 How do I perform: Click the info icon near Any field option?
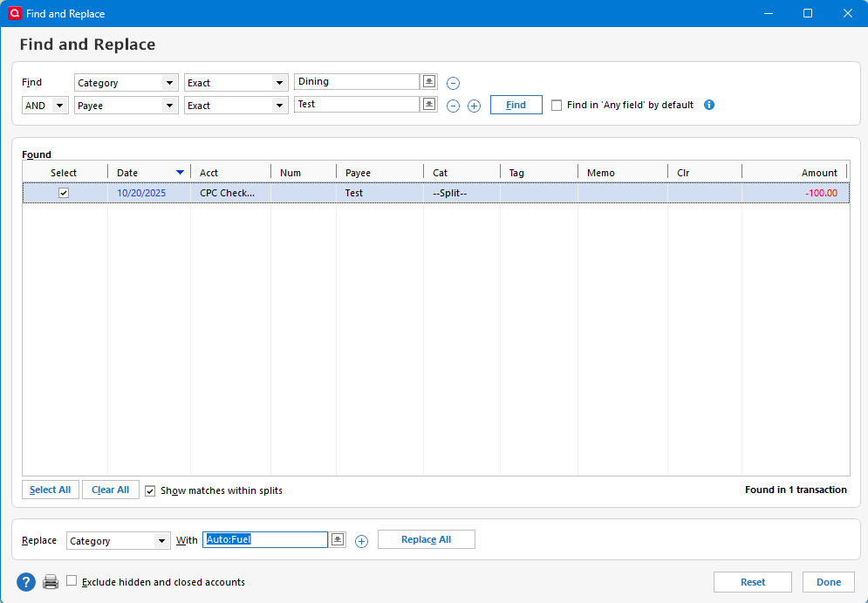tap(709, 105)
